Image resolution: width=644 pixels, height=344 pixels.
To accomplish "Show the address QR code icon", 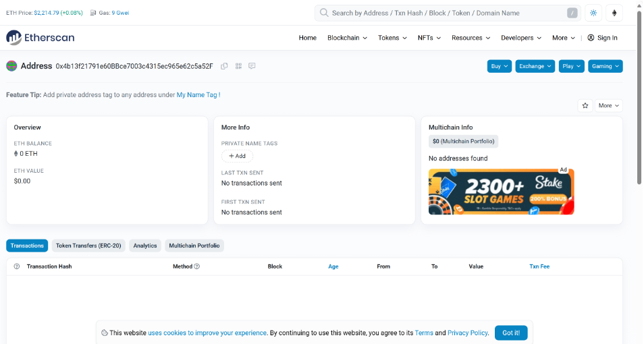I will 238,66.
